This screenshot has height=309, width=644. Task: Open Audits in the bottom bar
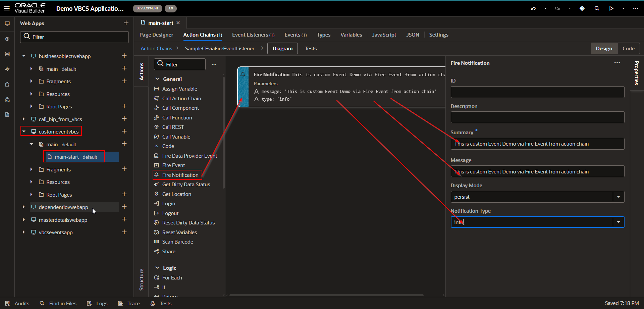[17, 303]
